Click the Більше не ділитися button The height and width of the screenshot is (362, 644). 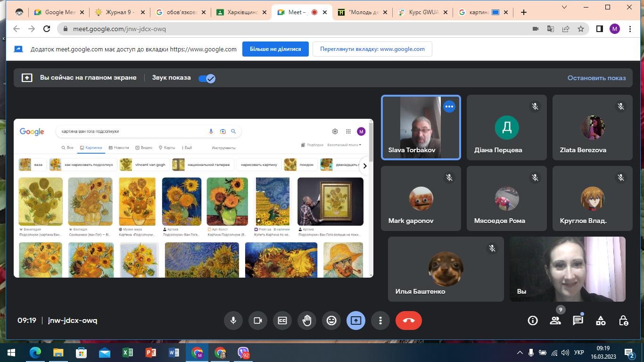click(x=275, y=49)
